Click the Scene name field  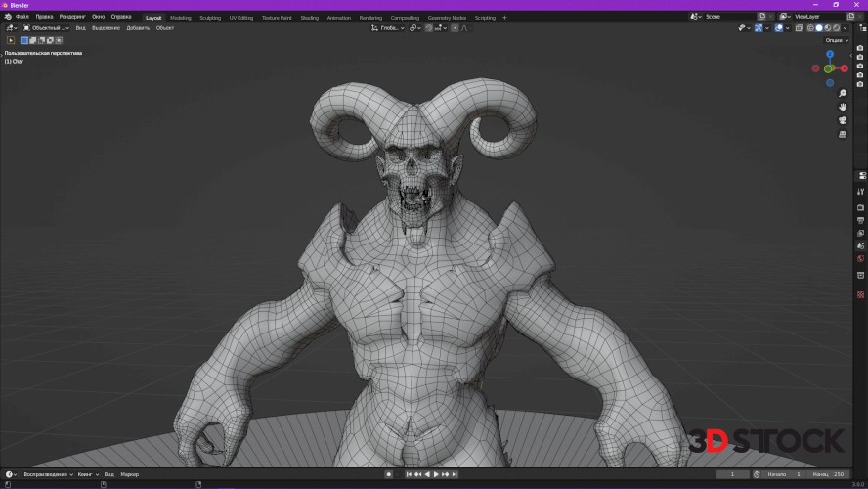tap(731, 17)
